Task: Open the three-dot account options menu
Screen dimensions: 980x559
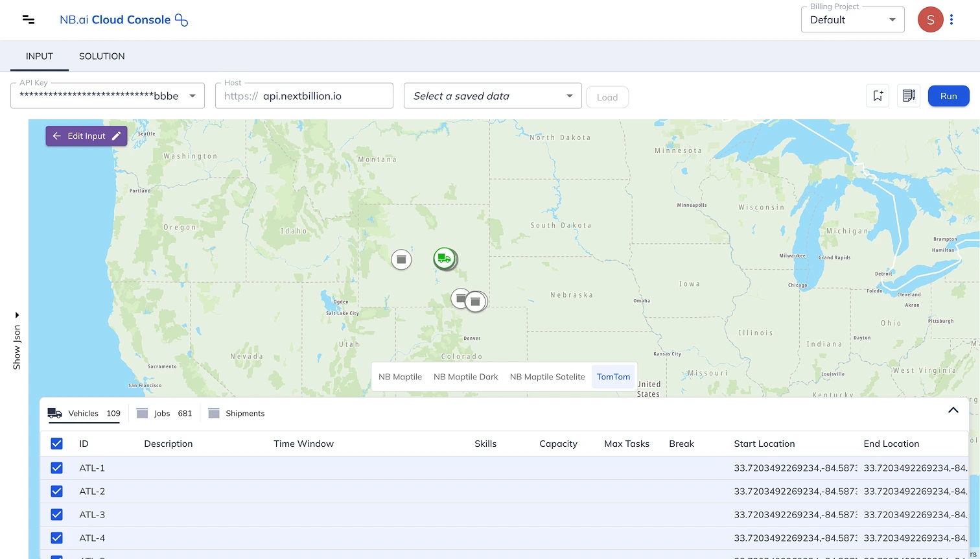Action: coord(951,19)
